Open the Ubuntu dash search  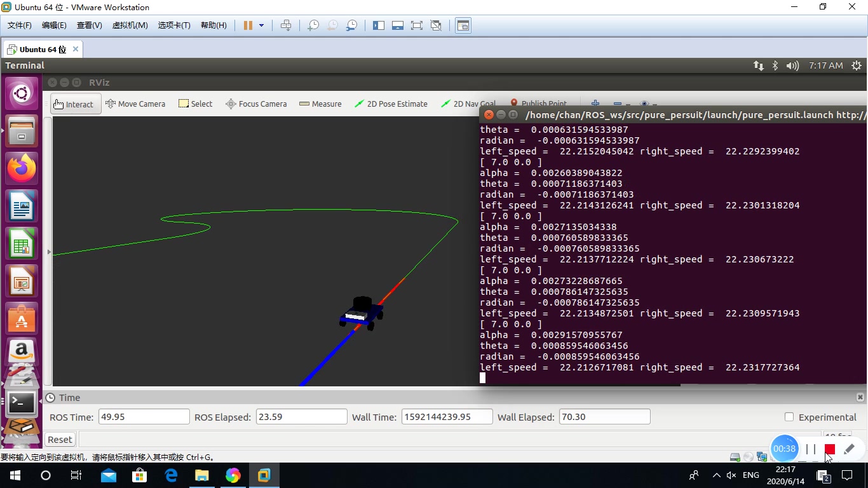[x=22, y=94]
